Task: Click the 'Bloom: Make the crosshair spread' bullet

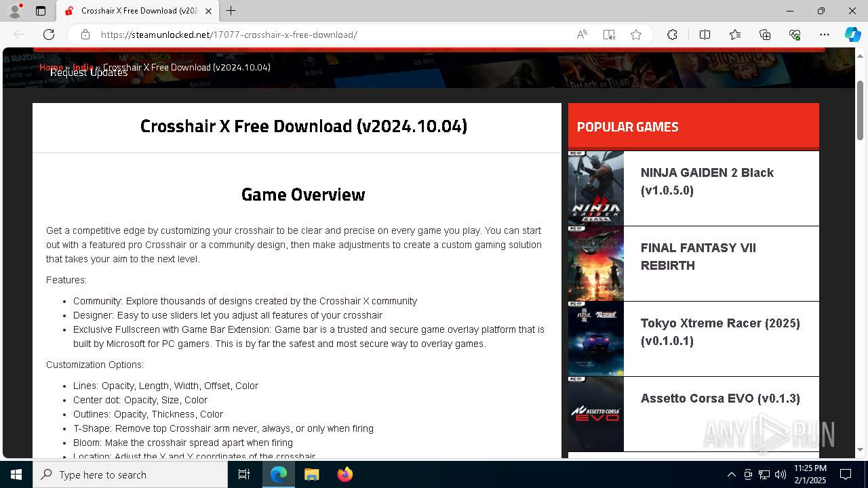Action: [183, 443]
